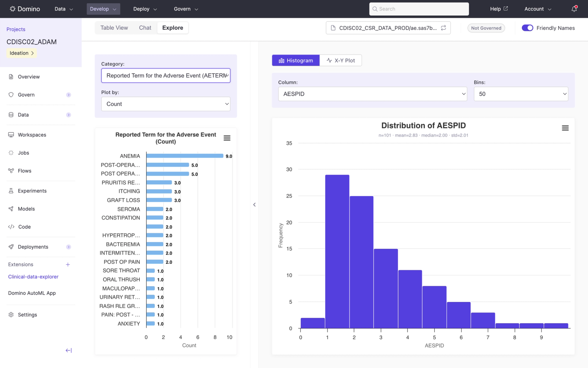This screenshot has height=368, width=588.
Task: Click the CDISC02_ADAM project name
Action: coord(32,42)
